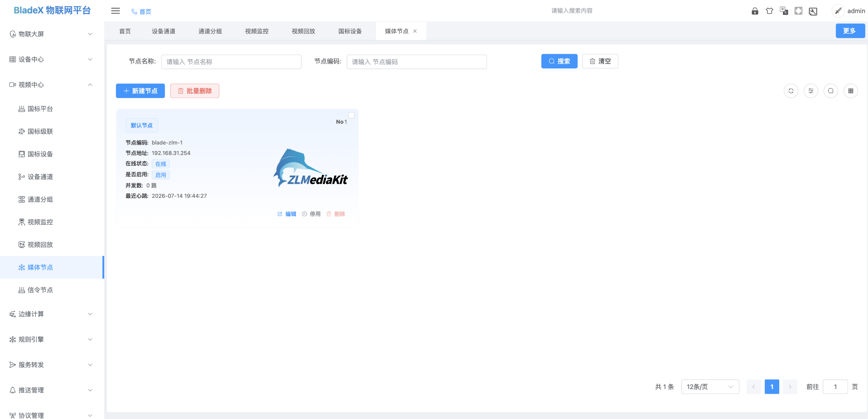Click the 节点名称 input field
This screenshot has width=868, height=419.
coord(231,62)
